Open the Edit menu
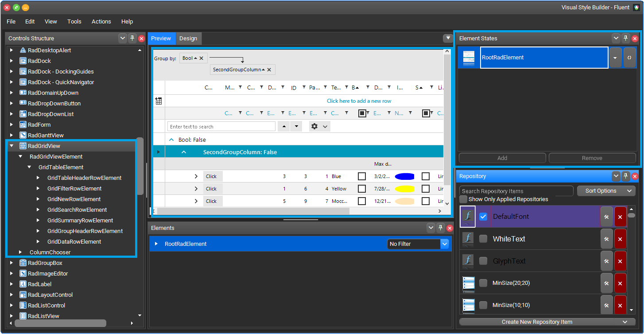The image size is (644, 334). 30,22
